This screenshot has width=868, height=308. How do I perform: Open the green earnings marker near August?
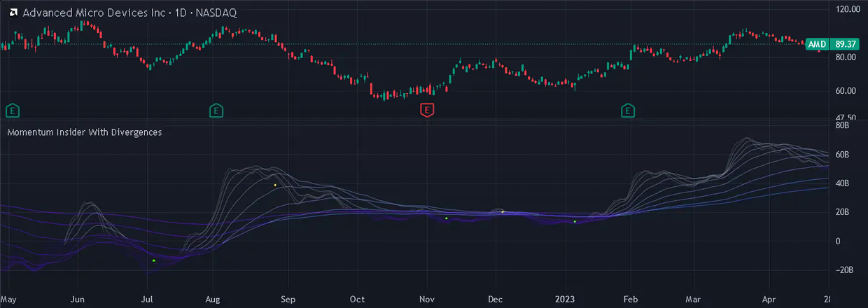click(216, 110)
